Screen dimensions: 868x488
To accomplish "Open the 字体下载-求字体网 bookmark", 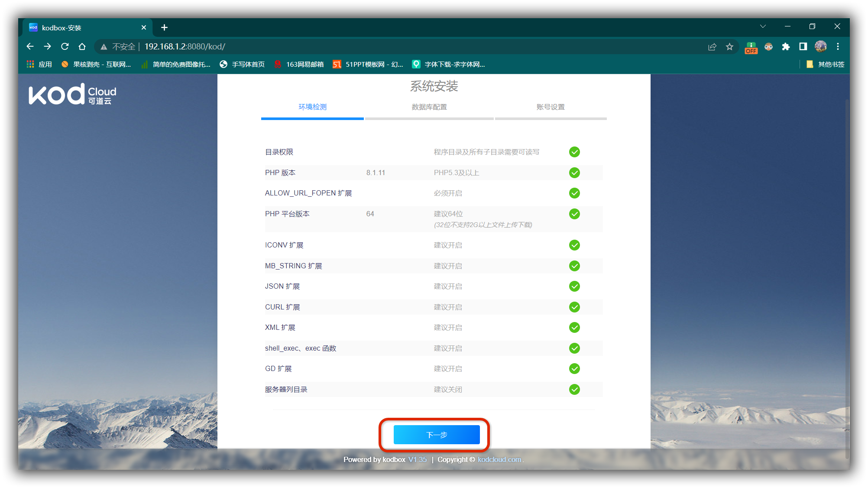I will (448, 64).
